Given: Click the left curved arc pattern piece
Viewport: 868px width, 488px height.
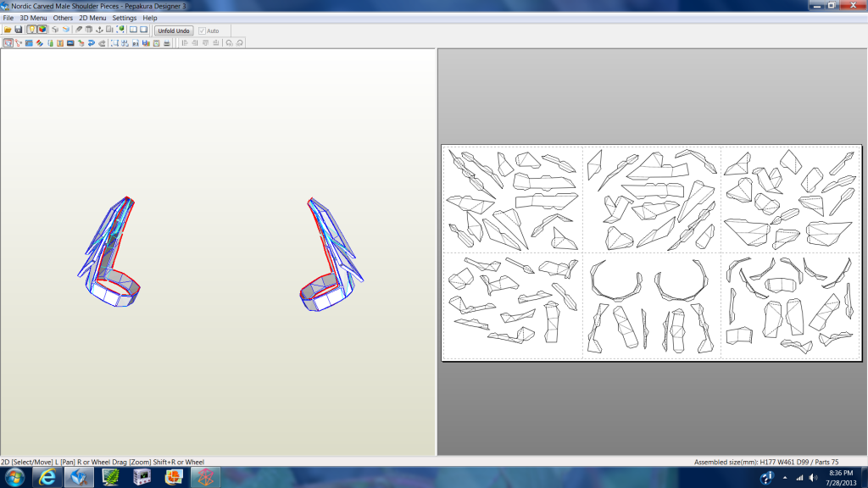Looking at the screenshot, I should point(616,280).
